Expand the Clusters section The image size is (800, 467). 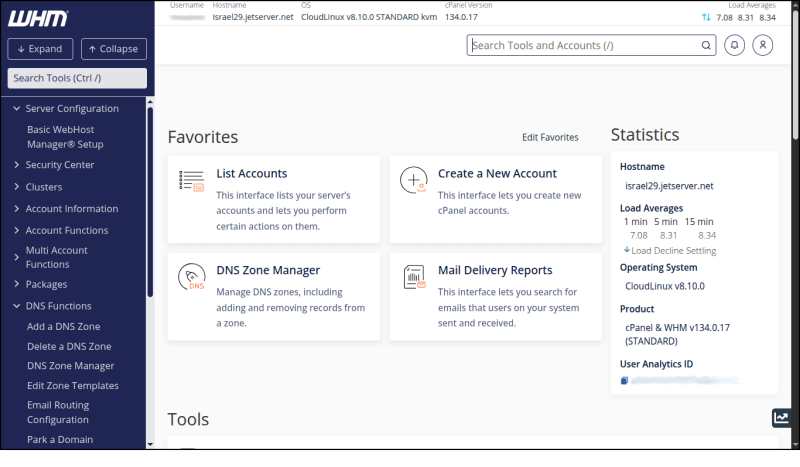coord(16,187)
